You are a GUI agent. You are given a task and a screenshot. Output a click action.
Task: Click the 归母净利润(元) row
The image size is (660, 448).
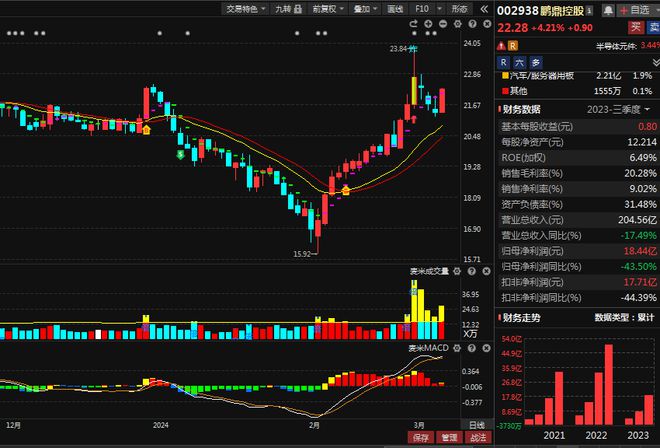coord(578,251)
